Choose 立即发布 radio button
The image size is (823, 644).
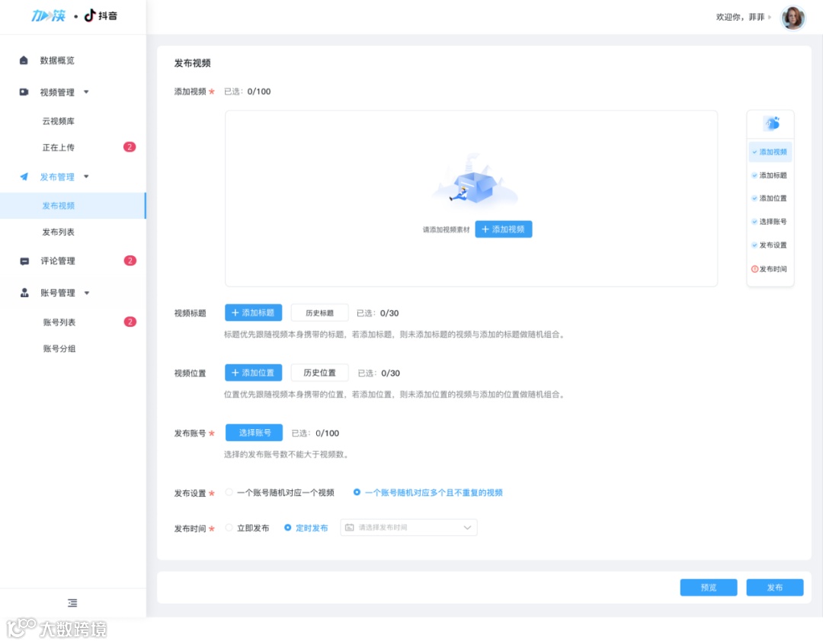coord(229,527)
